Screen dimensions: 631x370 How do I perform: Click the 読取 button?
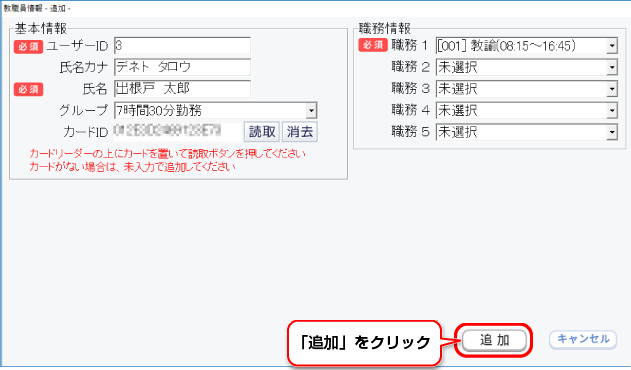(262, 132)
